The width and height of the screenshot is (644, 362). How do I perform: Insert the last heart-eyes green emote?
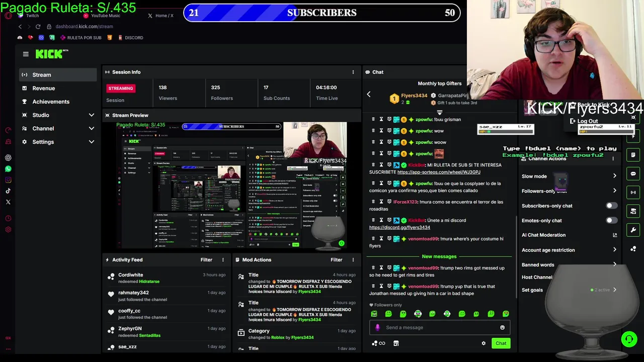click(506, 314)
